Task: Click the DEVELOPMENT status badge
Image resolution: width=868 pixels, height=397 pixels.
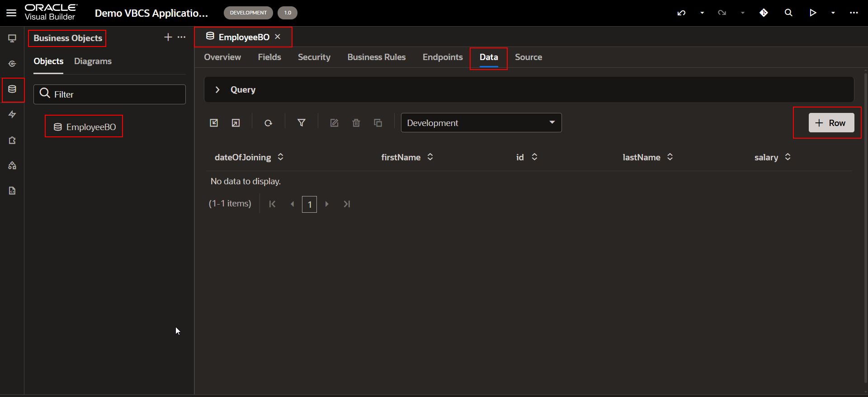Action: (x=248, y=13)
